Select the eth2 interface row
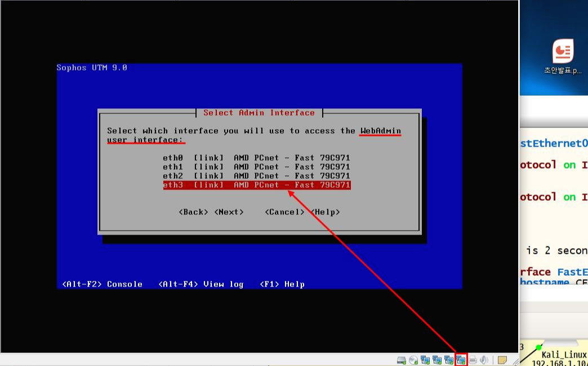 point(256,176)
